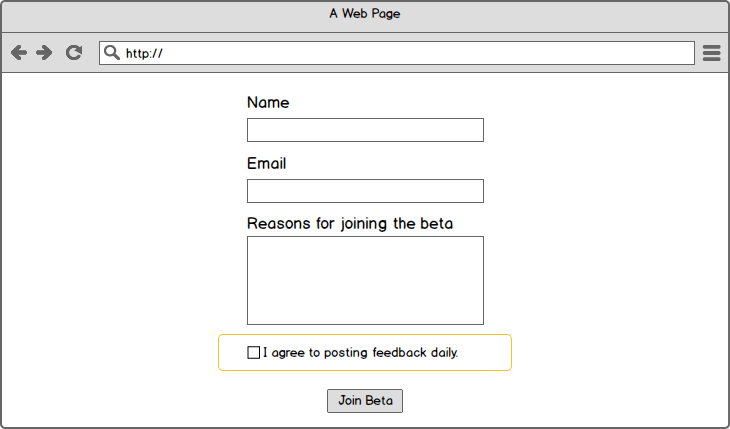The width and height of the screenshot is (730, 429).
Task: Click the yellow-outlined agreement box's right side
Action: point(490,353)
